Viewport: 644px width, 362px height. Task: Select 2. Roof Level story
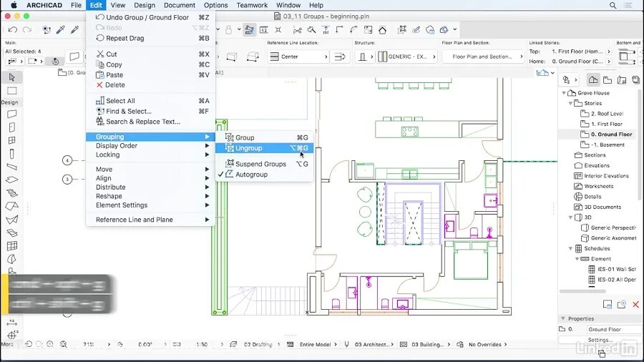click(607, 114)
